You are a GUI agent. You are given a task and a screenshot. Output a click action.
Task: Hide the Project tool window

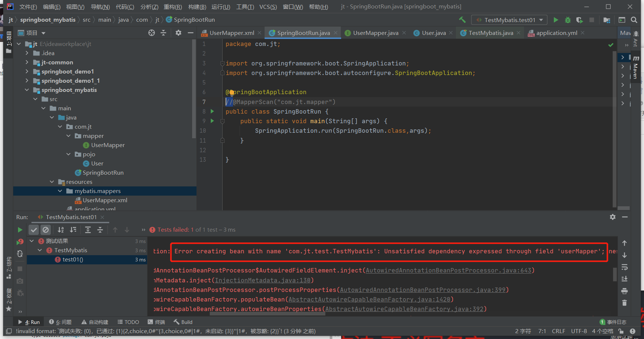pos(190,33)
